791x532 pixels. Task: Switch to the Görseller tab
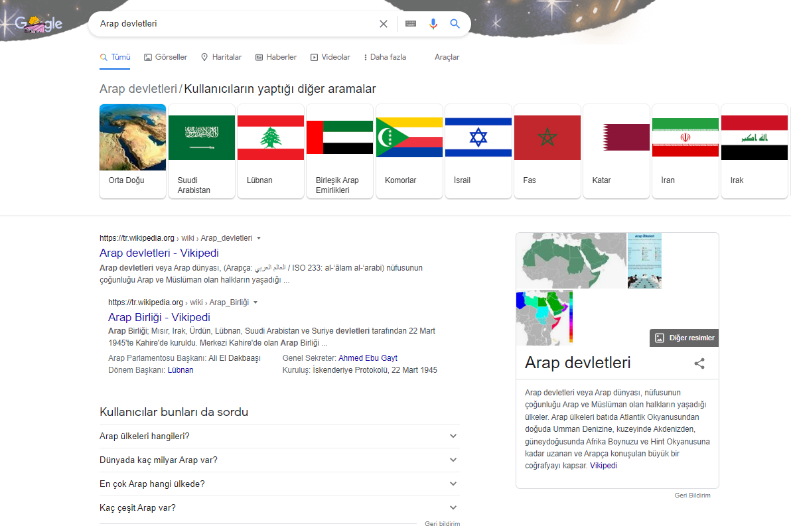[x=165, y=57]
